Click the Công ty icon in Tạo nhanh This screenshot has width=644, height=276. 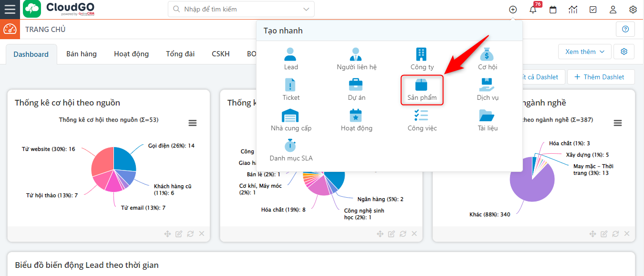421,54
